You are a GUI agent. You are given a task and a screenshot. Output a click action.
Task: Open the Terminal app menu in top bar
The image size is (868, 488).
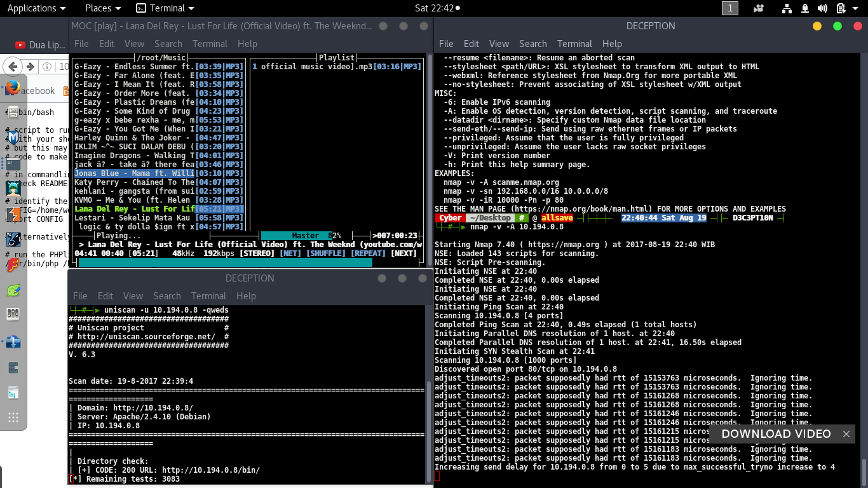click(x=166, y=8)
